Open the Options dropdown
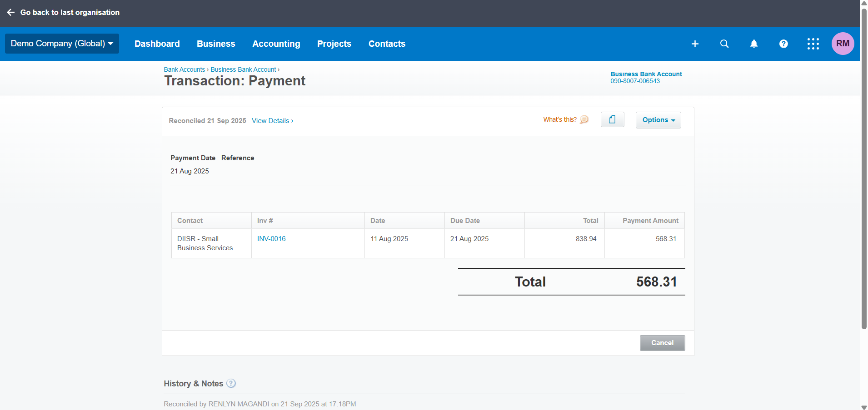The height and width of the screenshot is (410, 868). [658, 120]
